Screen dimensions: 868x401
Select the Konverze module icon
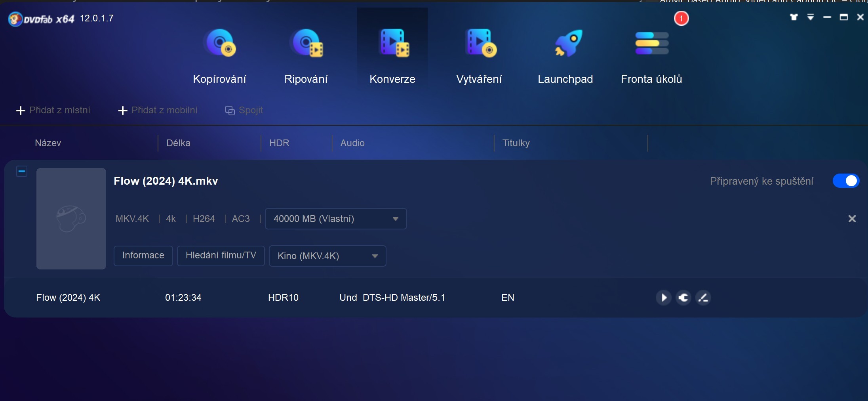392,44
